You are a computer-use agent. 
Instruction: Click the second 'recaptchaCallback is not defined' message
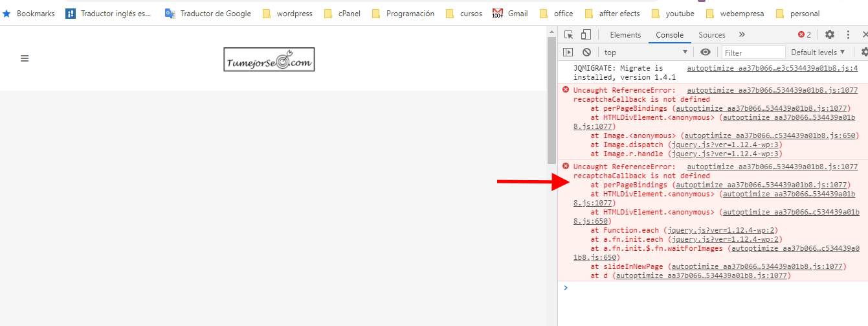[x=641, y=176]
